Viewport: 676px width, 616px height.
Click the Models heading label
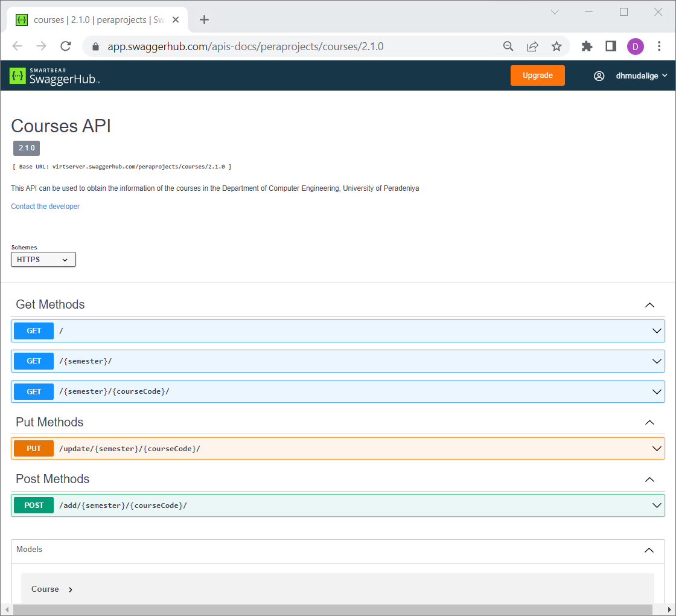29,549
